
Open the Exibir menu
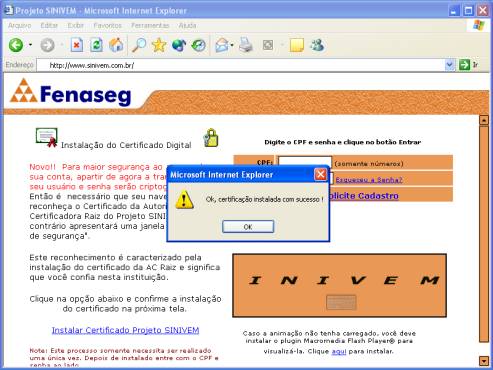click(76, 25)
